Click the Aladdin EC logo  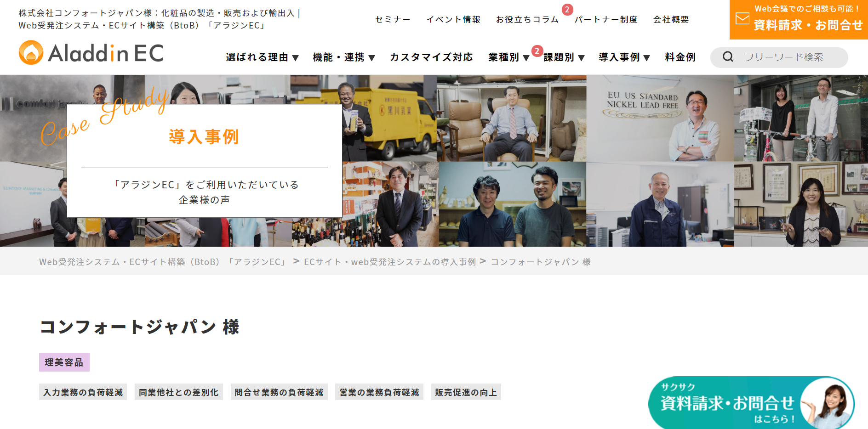pyautogui.click(x=91, y=53)
